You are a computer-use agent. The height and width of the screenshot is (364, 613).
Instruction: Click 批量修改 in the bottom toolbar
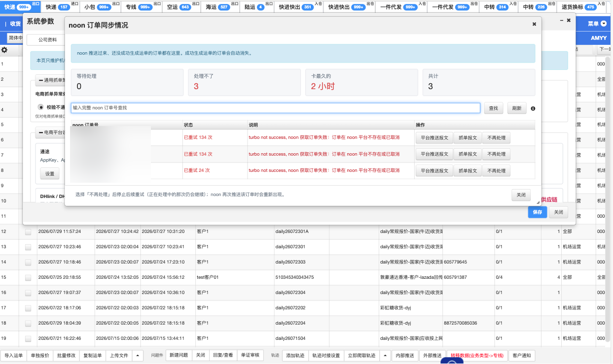point(66,356)
